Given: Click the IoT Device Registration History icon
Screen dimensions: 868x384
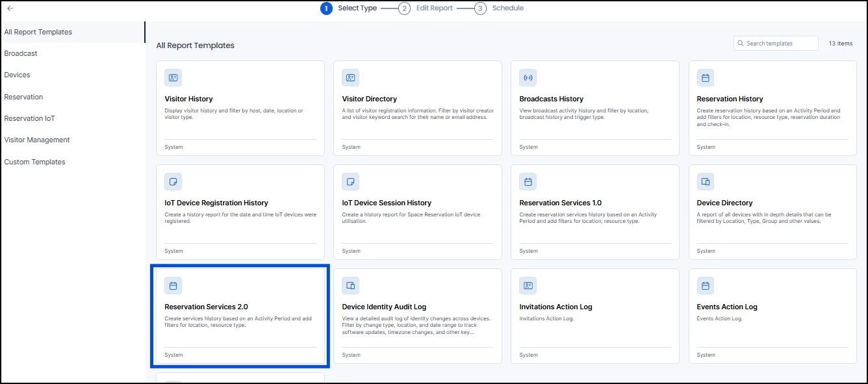Looking at the screenshot, I should point(173,182).
